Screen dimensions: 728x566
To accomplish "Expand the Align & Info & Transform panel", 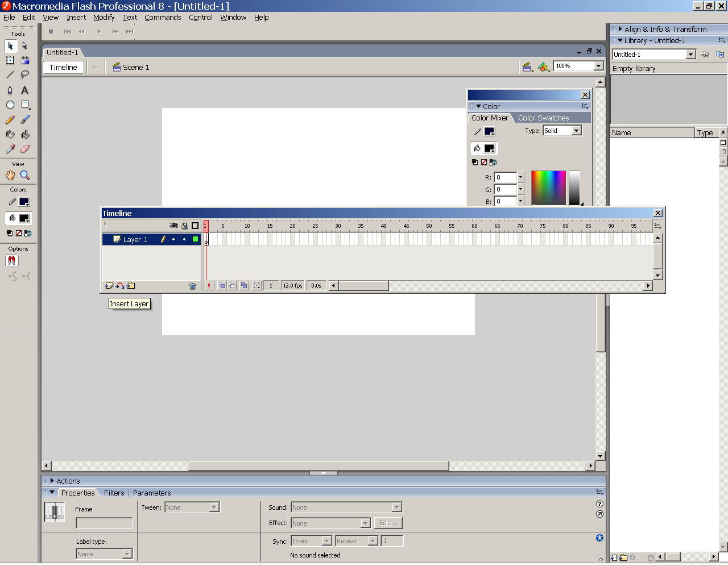I will coord(620,29).
